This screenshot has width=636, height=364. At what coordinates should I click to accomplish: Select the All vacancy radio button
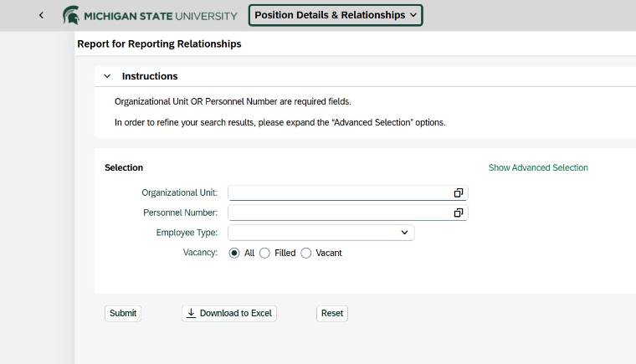234,253
